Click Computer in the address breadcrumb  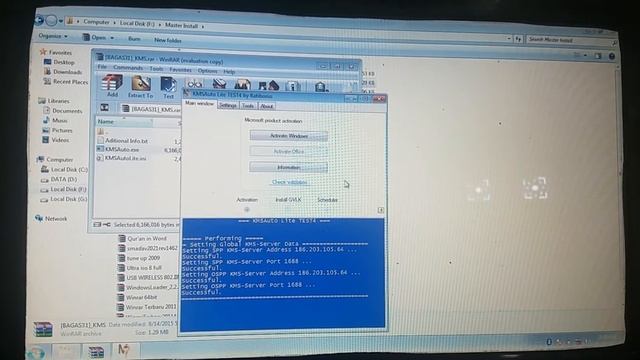pyautogui.click(x=96, y=22)
